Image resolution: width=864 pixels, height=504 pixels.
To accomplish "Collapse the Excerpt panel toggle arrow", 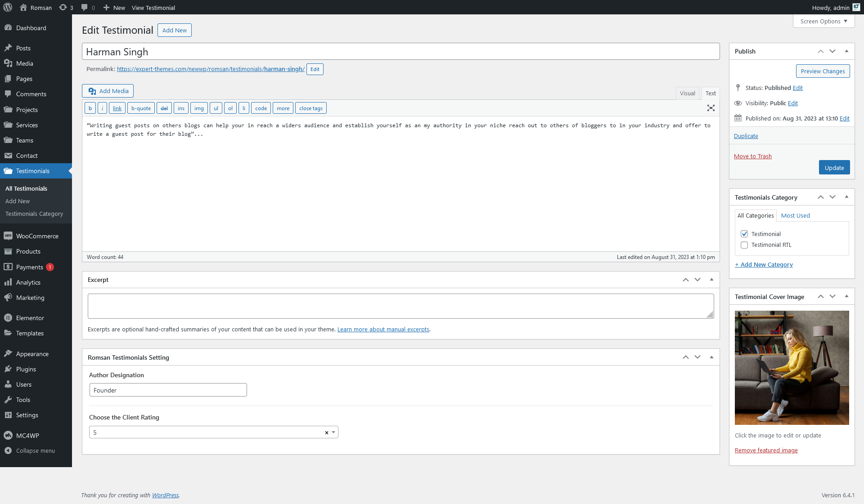I will (x=711, y=280).
